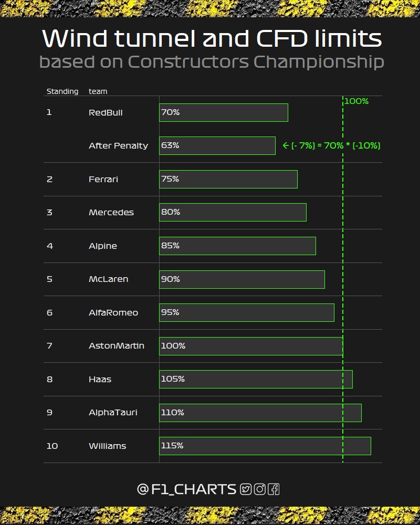Click the Haas 105% bar
Image resolution: width=420 pixels, height=525 pixels.
pyautogui.click(x=256, y=379)
